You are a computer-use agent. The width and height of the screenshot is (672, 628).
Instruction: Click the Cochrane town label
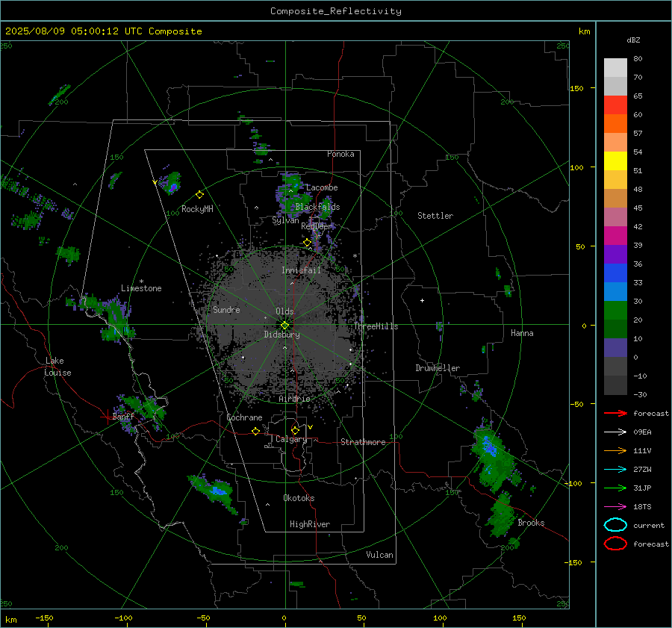coord(244,417)
